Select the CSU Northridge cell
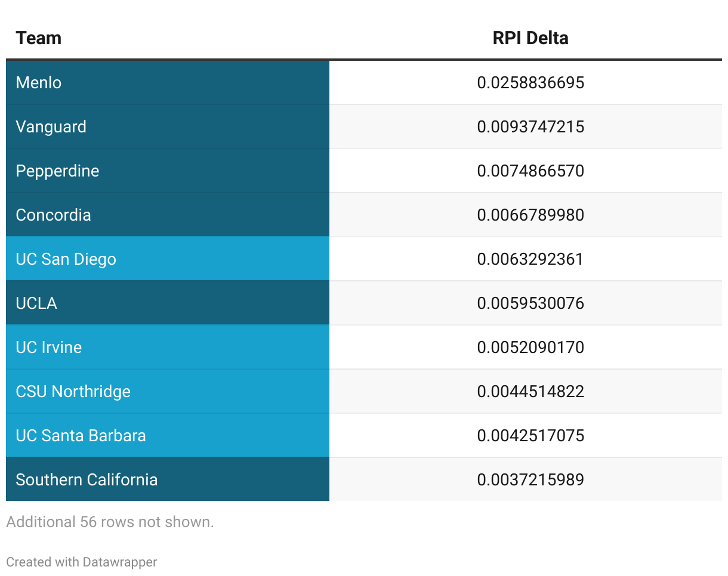Viewport: 728px width, 576px height. 168,391
